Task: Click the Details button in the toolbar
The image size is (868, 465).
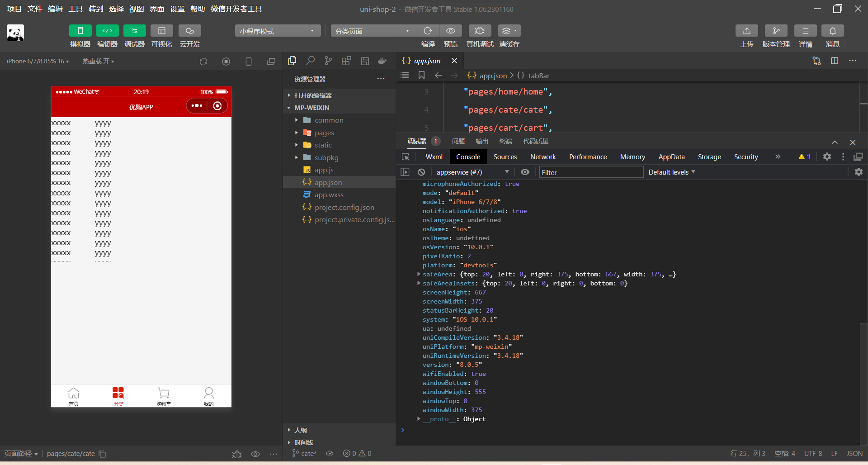Action: pyautogui.click(x=805, y=31)
